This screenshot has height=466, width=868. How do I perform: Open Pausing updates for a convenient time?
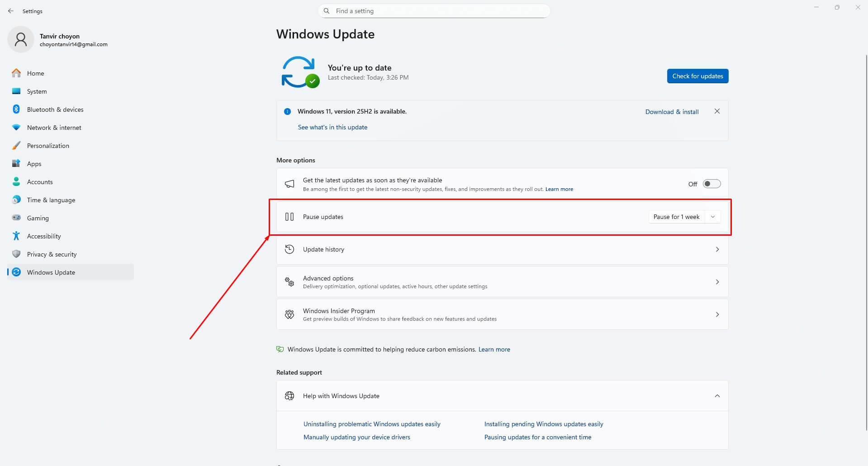(x=538, y=437)
